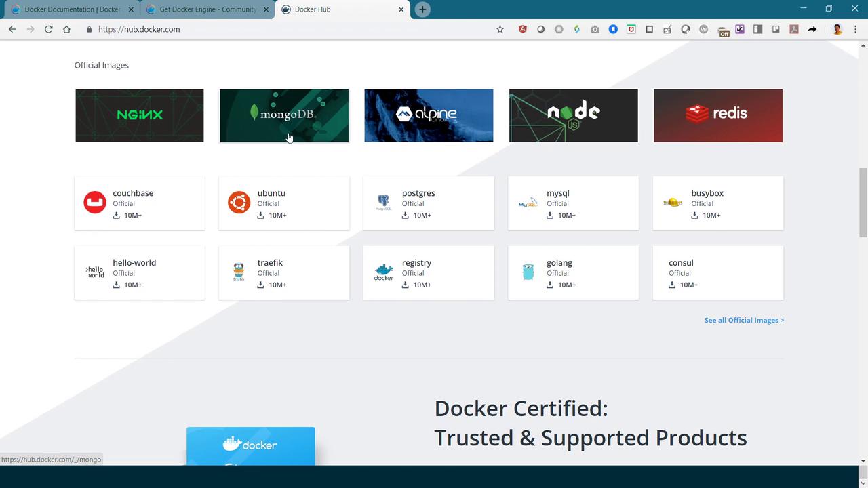Click the browser Back arrow
868x488 pixels.
tap(12, 29)
